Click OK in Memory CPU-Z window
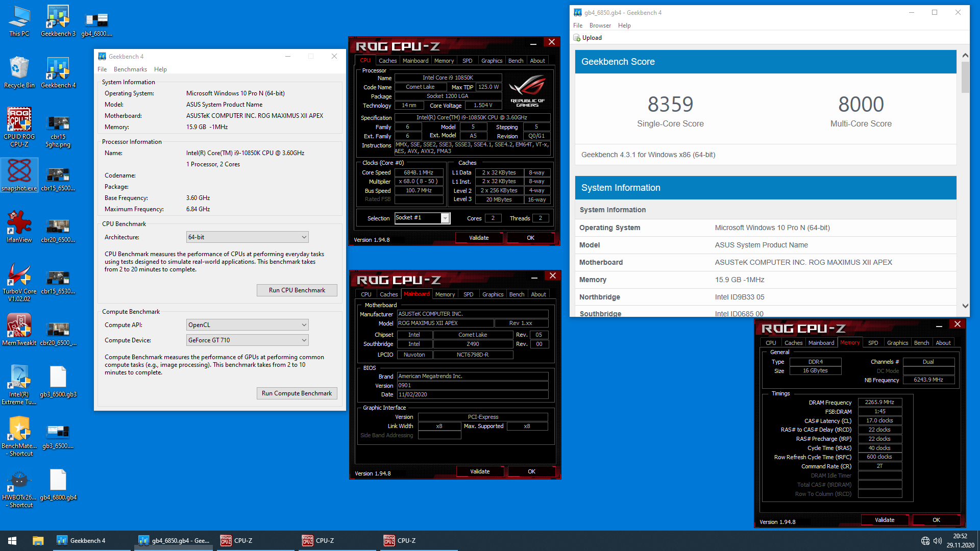Screen dimensions: 980x551 [936, 520]
